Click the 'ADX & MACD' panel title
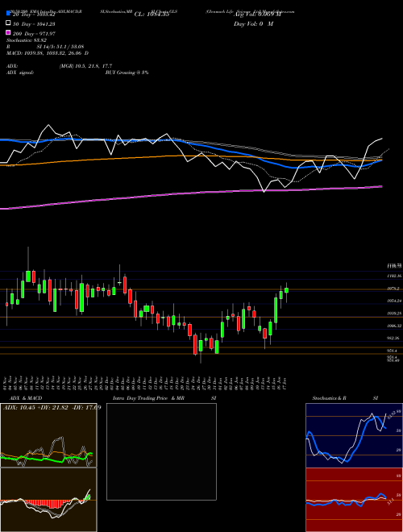403x532 pixels. click(x=26, y=398)
